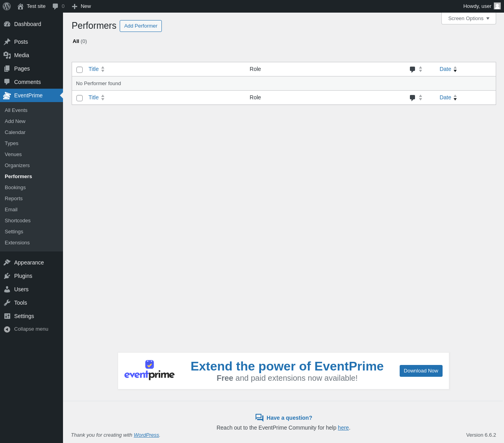Click the Dashboard gauge icon
The image size is (504, 443).
(x=7, y=24)
